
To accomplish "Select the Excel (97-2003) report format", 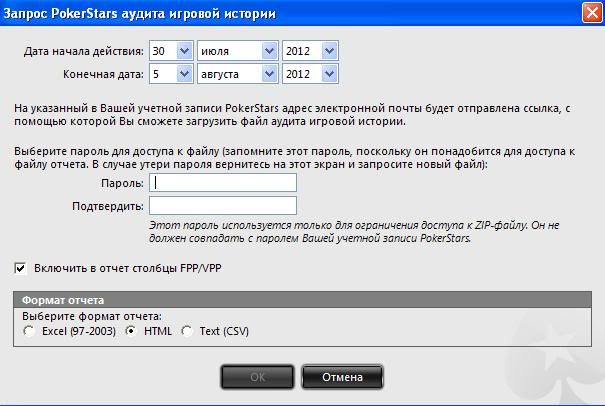I will [x=29, y=331].
